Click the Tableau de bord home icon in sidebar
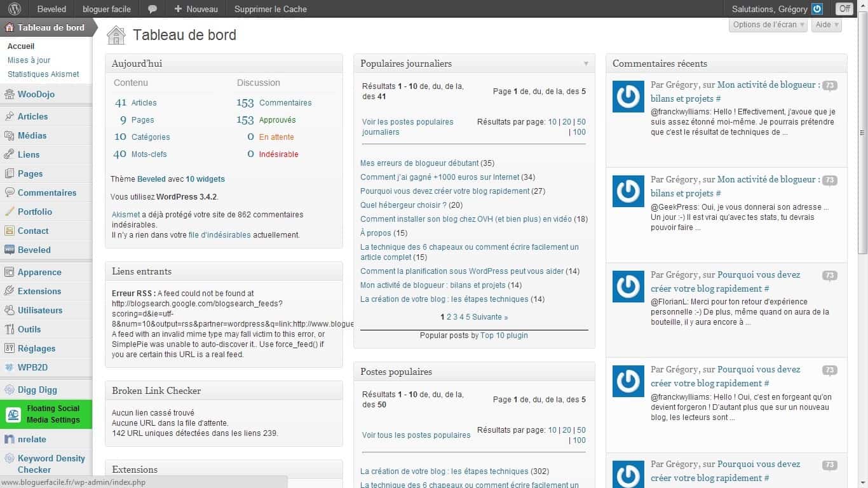This screenshot has height=488, width=868. click(10, 27)
